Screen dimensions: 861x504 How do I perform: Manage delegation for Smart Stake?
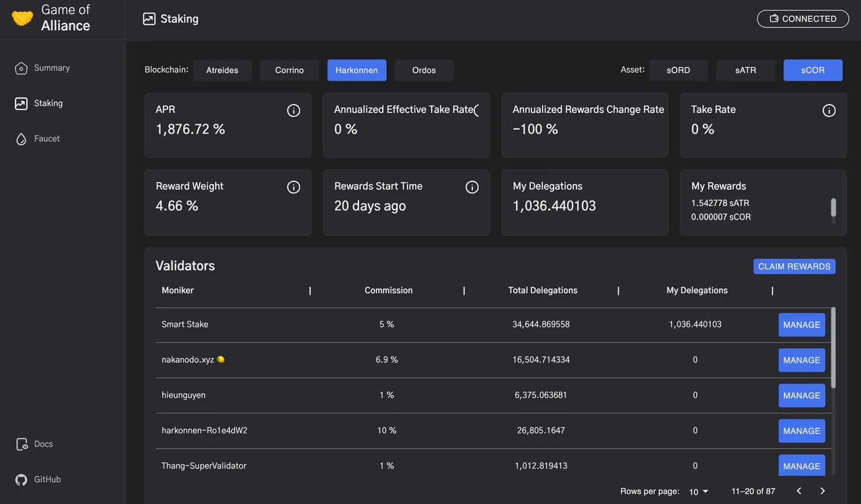[802, 325]
